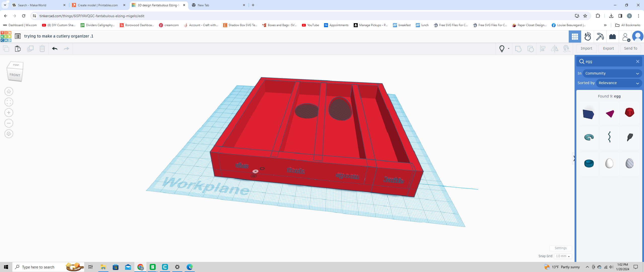Click the Import button
This screenshot has width=644, height=272.
[586, 48]
